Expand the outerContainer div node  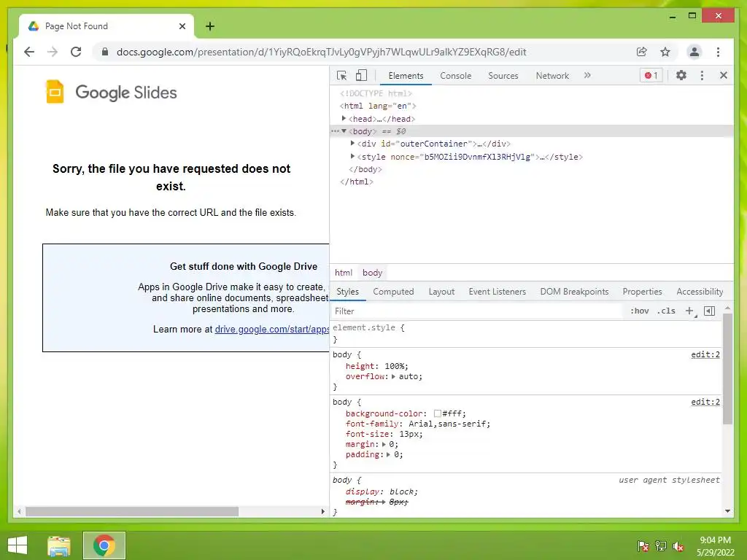click(x=352, y=143)
